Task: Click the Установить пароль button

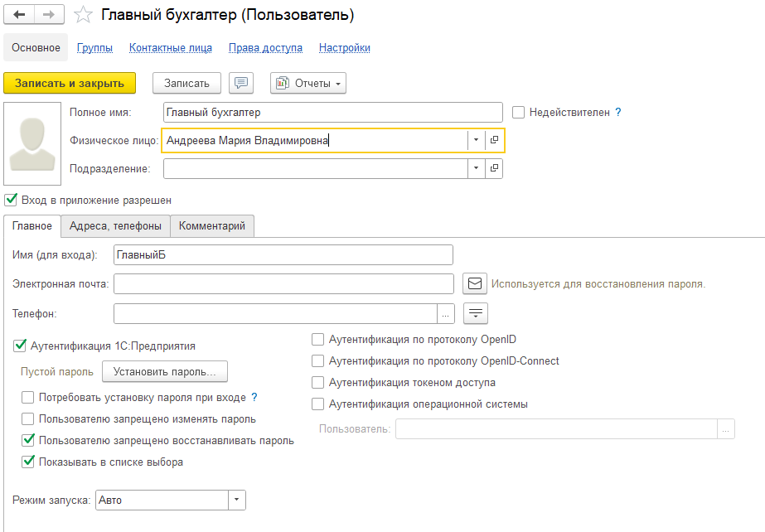Action: 164,371
